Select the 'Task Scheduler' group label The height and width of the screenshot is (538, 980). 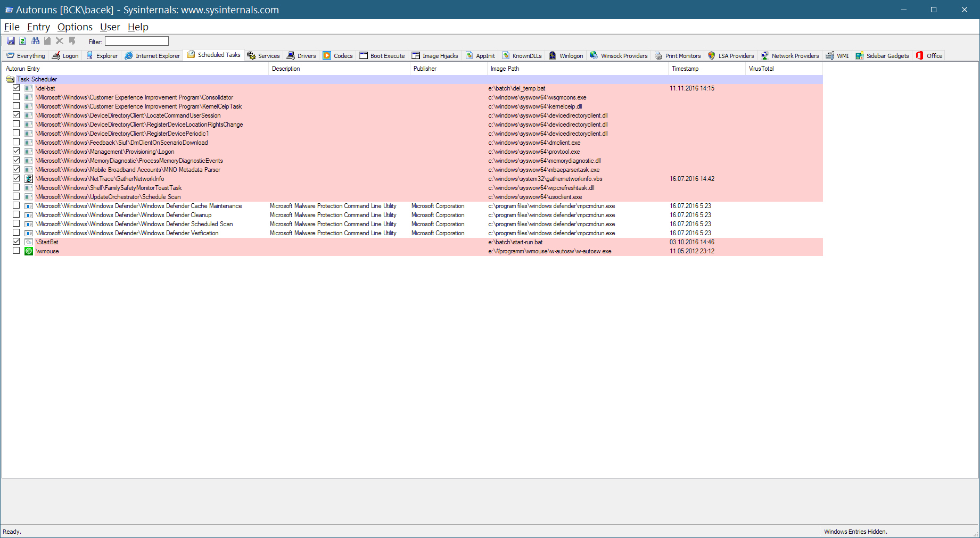click(x=37, y=79)
